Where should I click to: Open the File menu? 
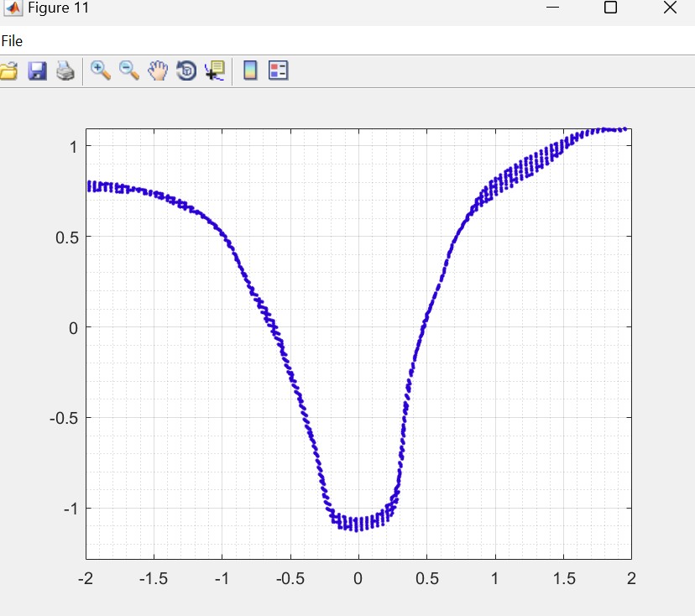[x=12, y=41]
